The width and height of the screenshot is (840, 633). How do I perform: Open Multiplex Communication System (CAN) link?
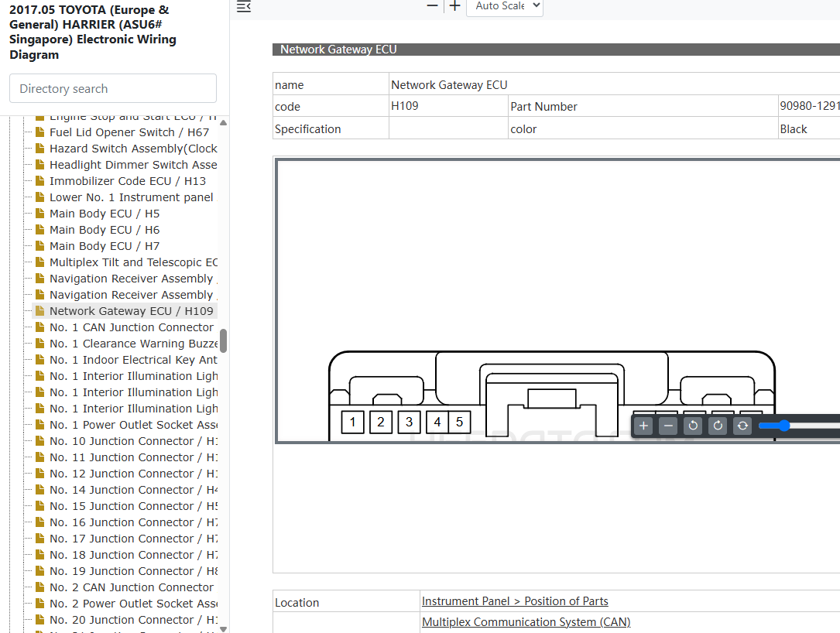point(526,621)
